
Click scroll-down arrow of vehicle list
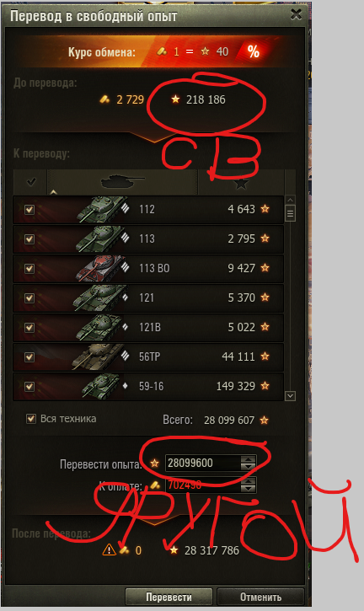coord(291,396)
